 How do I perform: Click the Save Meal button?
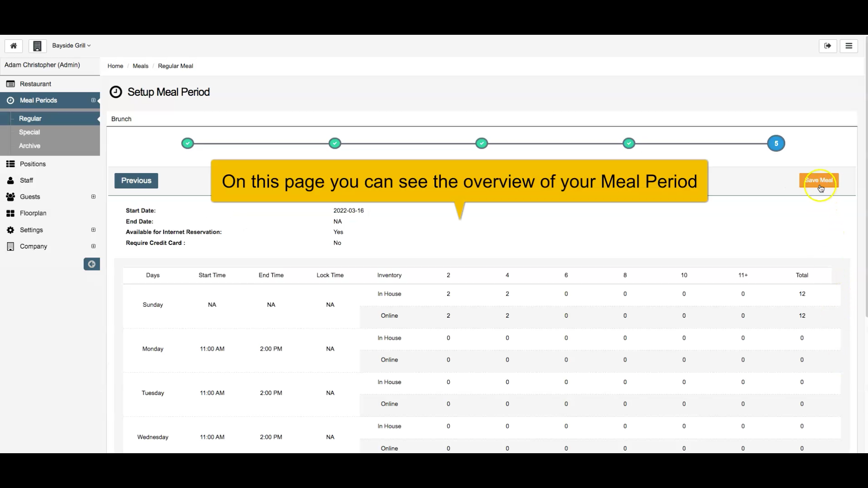pyautogui.click(x=819, y=180)
